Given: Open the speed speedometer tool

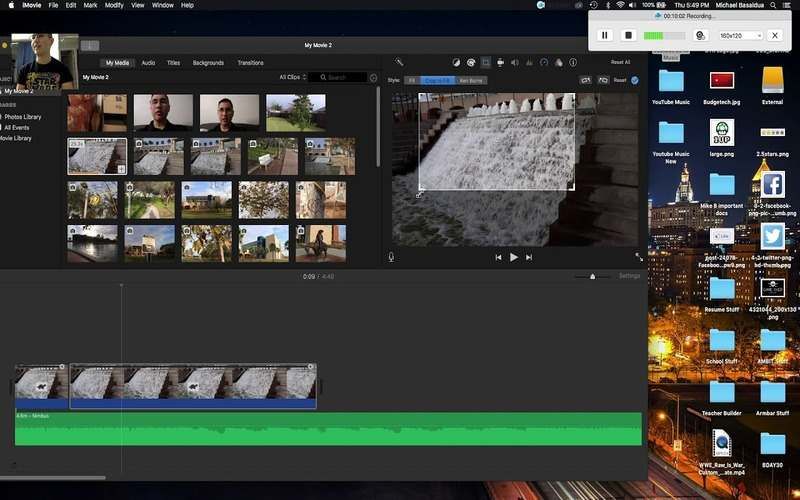Looking at the screenshot, I should 544,62.
